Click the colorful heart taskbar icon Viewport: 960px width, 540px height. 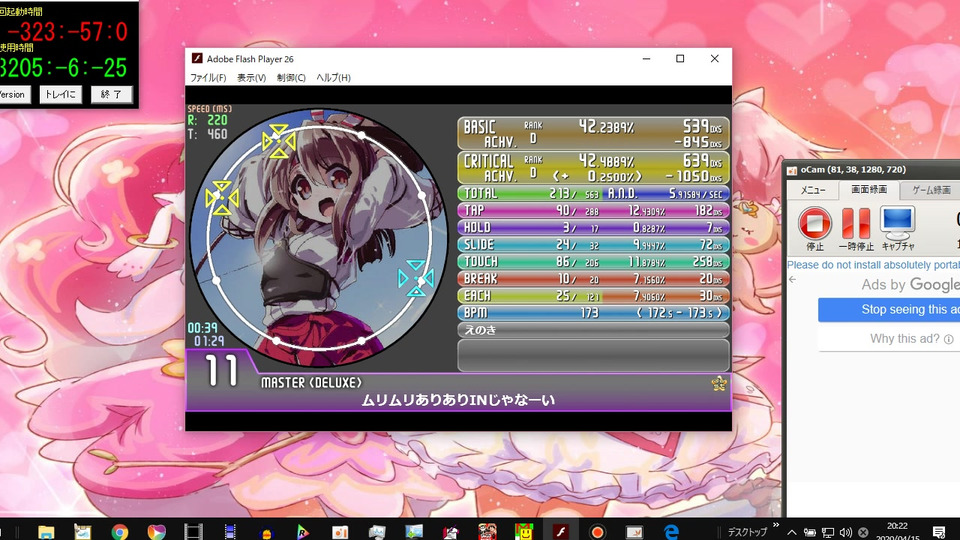156,531
